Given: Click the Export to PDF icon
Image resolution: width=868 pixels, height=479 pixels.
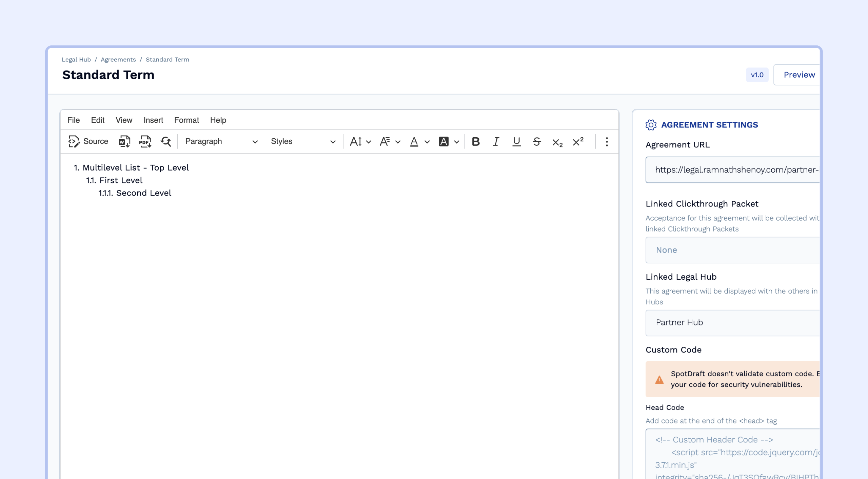Looking at the screenshot, I should [145, 141].
